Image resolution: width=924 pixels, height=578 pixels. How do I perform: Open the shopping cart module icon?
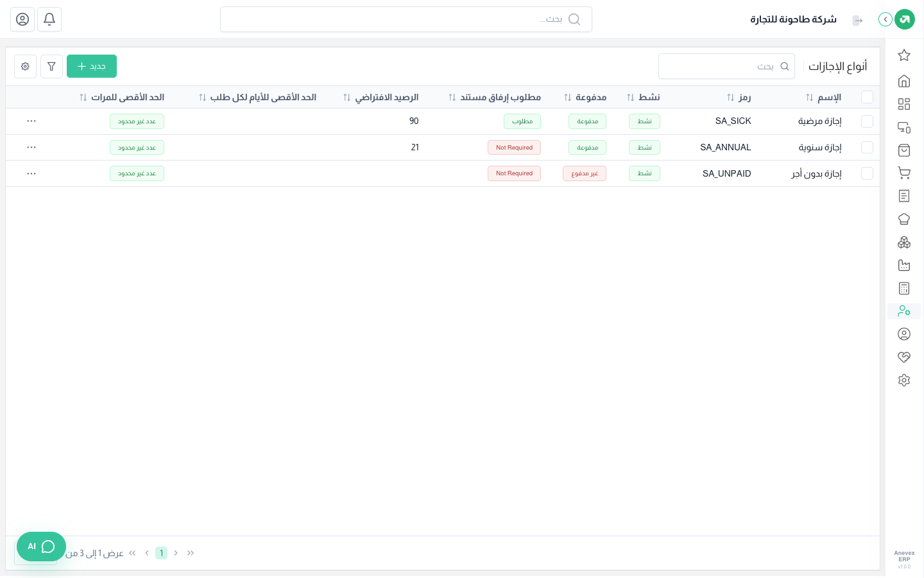904,173
